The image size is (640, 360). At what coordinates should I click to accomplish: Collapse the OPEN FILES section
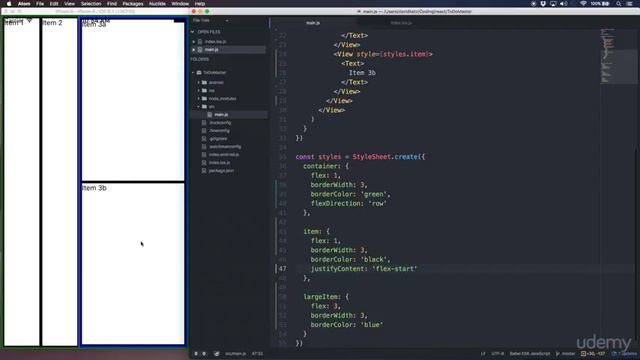(x=193, y=32)
